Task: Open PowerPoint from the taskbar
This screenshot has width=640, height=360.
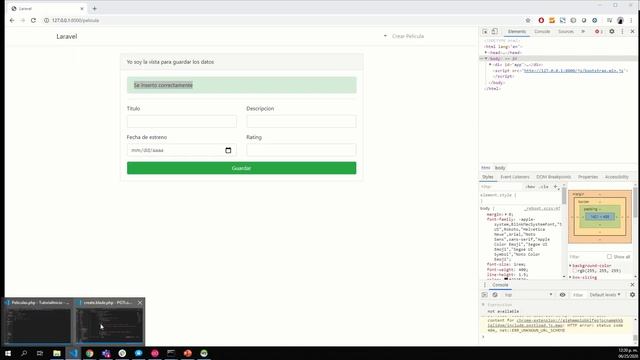Action: [188, 353]
